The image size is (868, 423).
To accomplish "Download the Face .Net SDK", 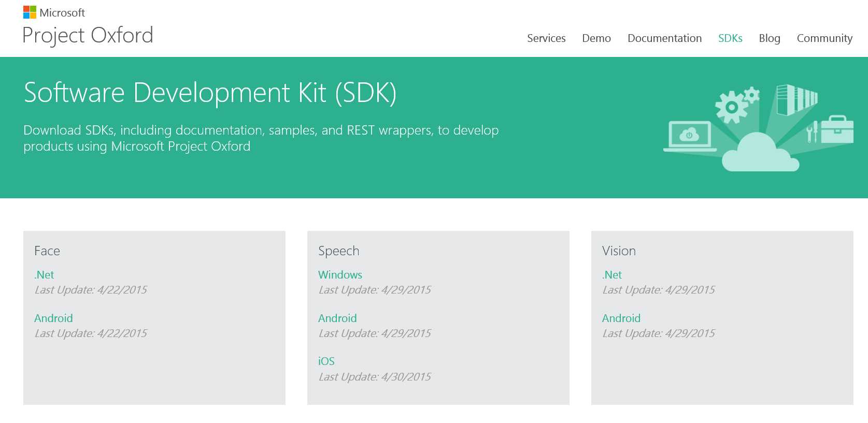I will point(44,275).
